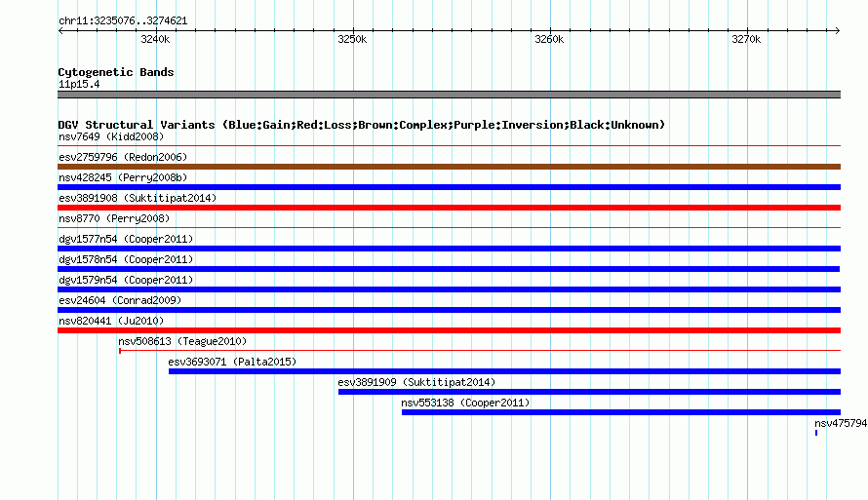Screen dimensions: 868x500
Task: Click the 3260k ruler position
Action: pyautogui.click(x=550, y=39)
